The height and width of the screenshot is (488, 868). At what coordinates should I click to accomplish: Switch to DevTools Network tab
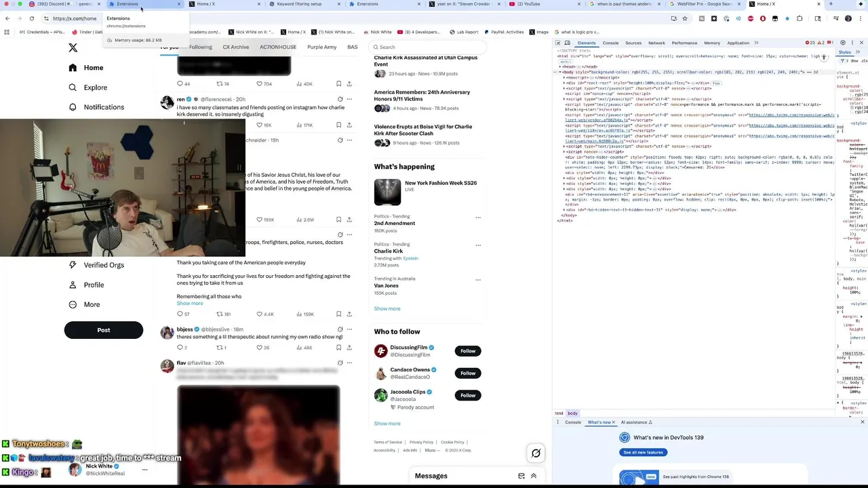point(656,43)
